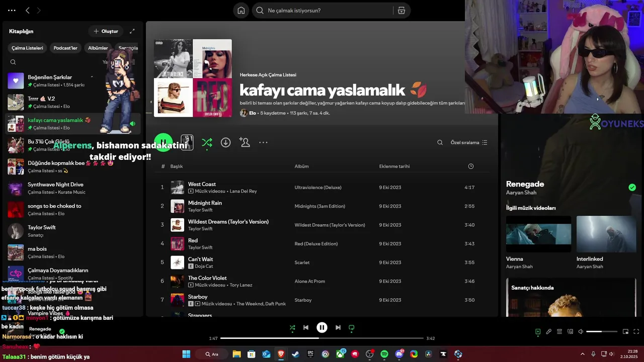Image resolution: width=644 pixels, height=362 pixels.
Task: Toggle the Now Playing view panel
Action: tap(538, 332)
